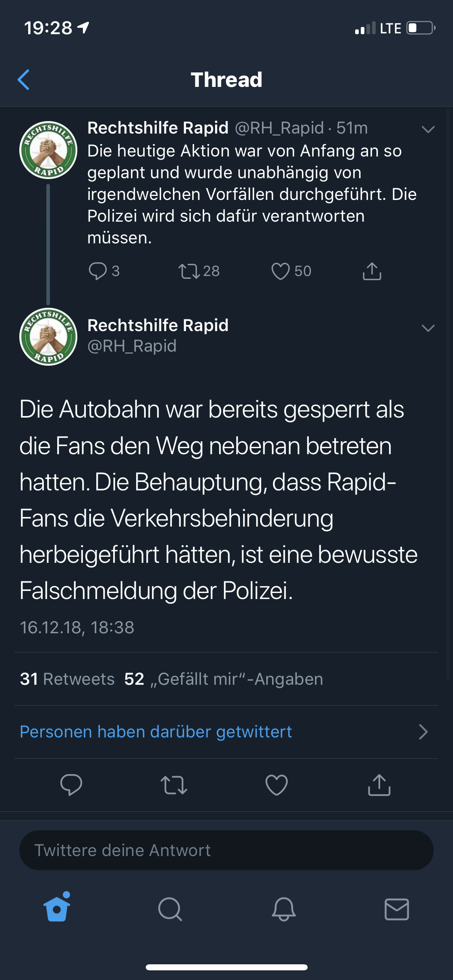Share the first tweet via share icon
The height and width of the screenshot is (980, 453).
(x=372, y=271)
